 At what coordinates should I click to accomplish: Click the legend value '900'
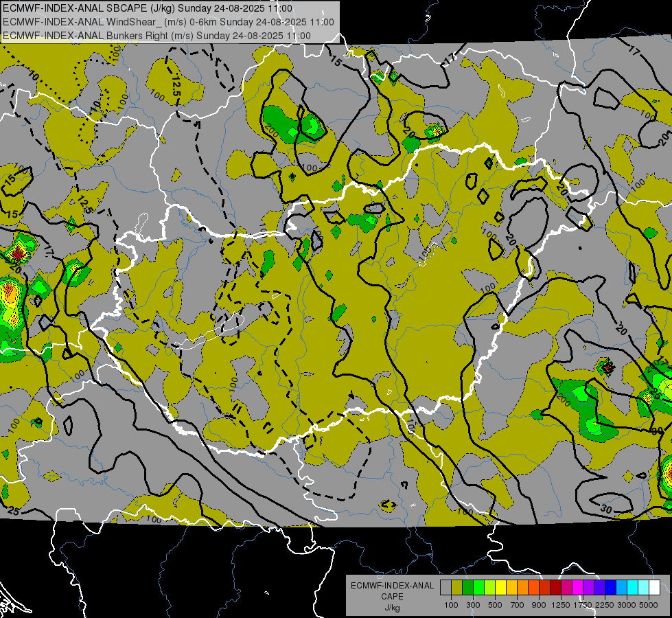pos(539,605)
